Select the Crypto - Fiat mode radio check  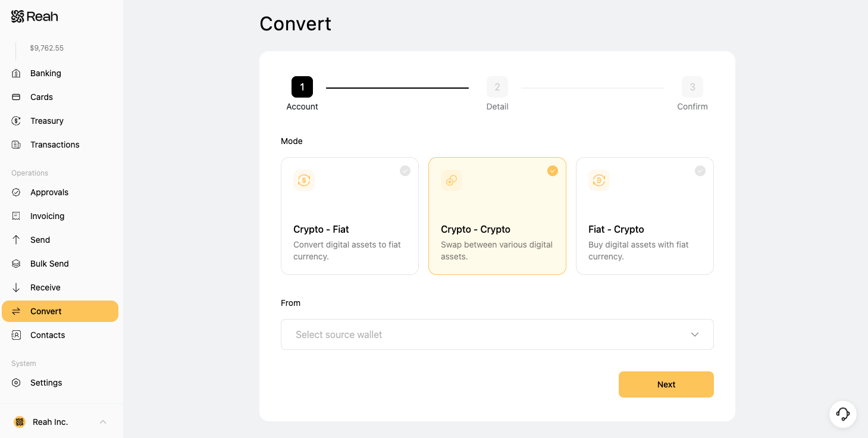pos(405,171)
